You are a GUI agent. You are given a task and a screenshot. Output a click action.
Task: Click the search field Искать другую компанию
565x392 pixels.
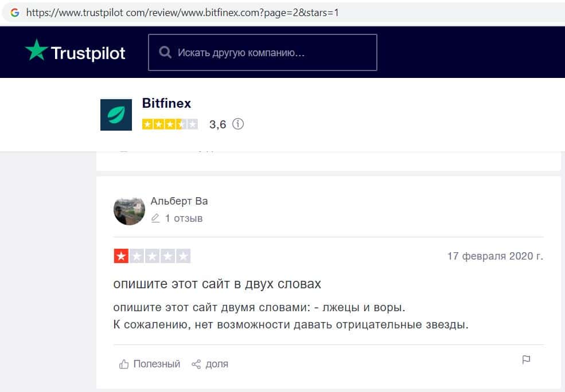[x=263, y=53]
